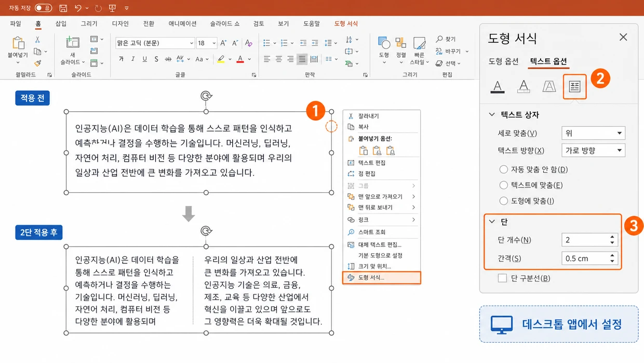Image resolution: width=644 pixels, height=363 pixels.
Task: Decrease font size with the A-down icon
Action: 235,43
